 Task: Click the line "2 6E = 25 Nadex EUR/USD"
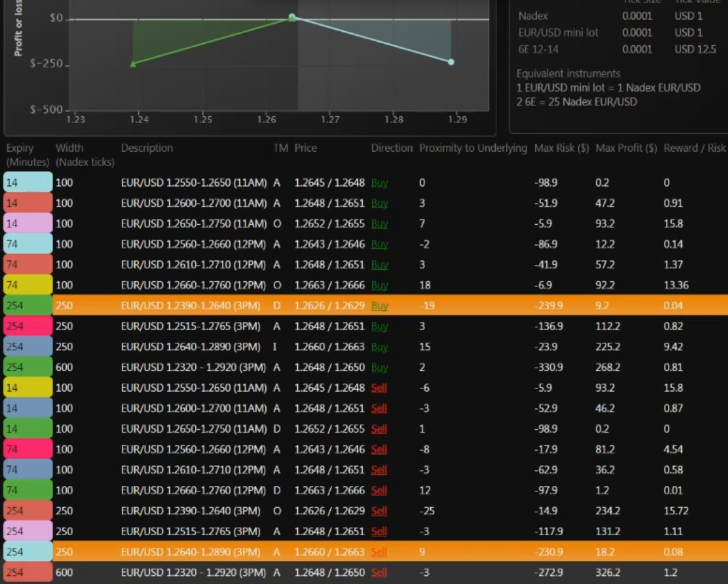(577, 102)
